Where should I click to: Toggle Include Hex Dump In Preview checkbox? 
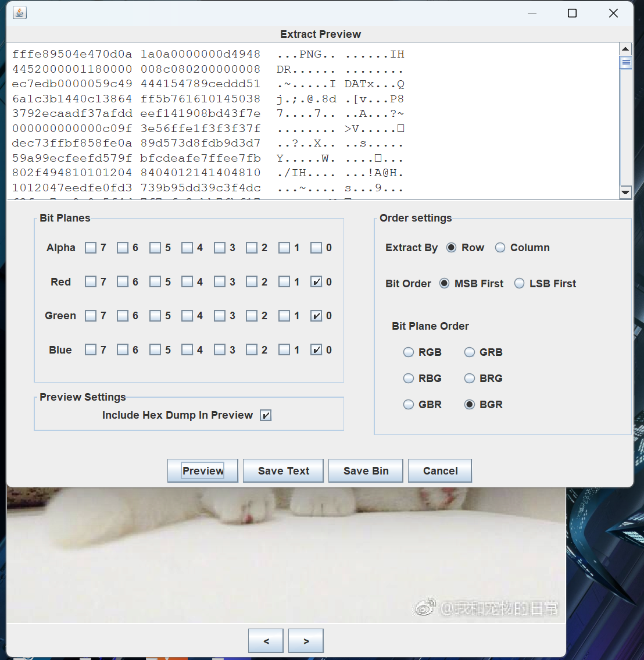(x=266, y=415)
